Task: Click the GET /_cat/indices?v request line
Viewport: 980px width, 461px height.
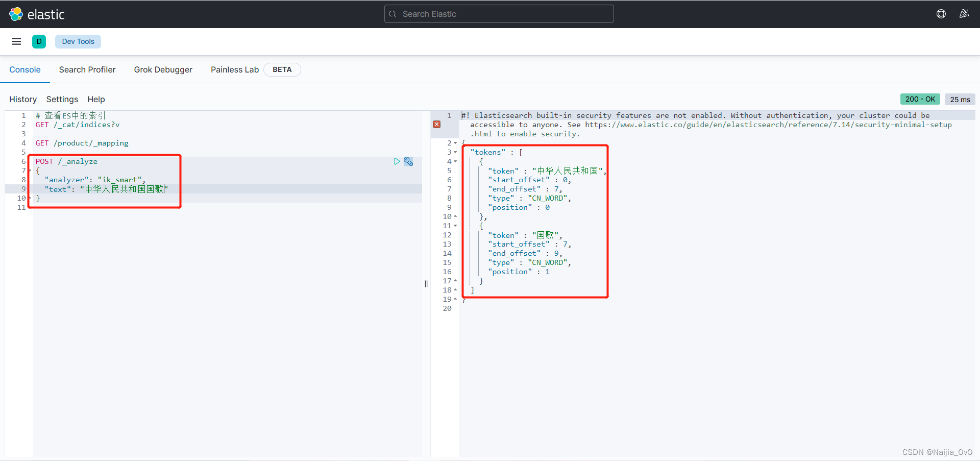Action: click(x=78, y=125)
